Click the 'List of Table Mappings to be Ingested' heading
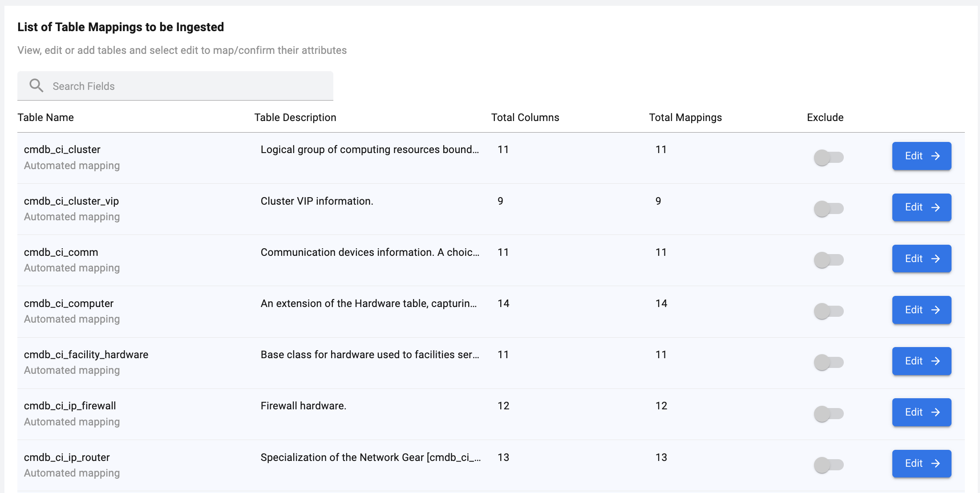The width and height of the screenshot is (980, 493). 121,27
